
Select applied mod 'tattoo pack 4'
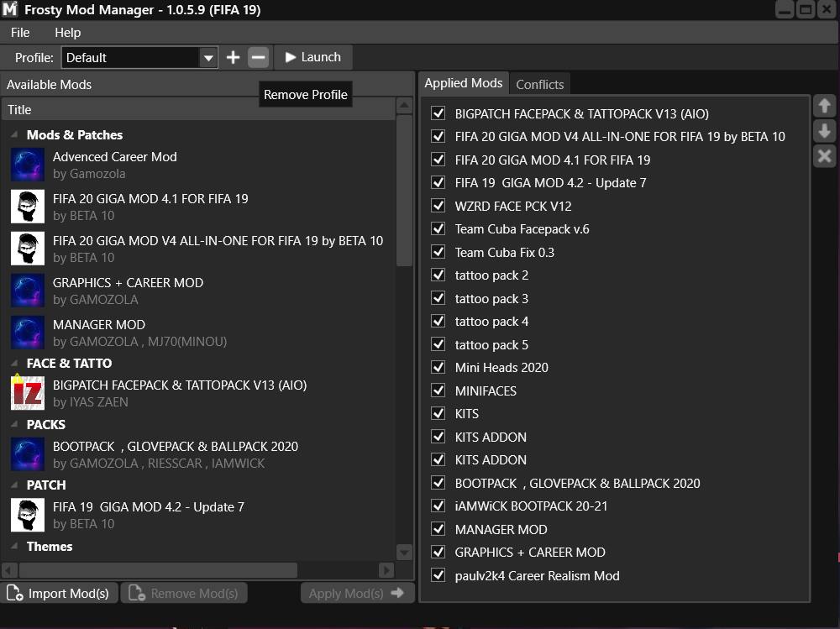pos(491,322)
